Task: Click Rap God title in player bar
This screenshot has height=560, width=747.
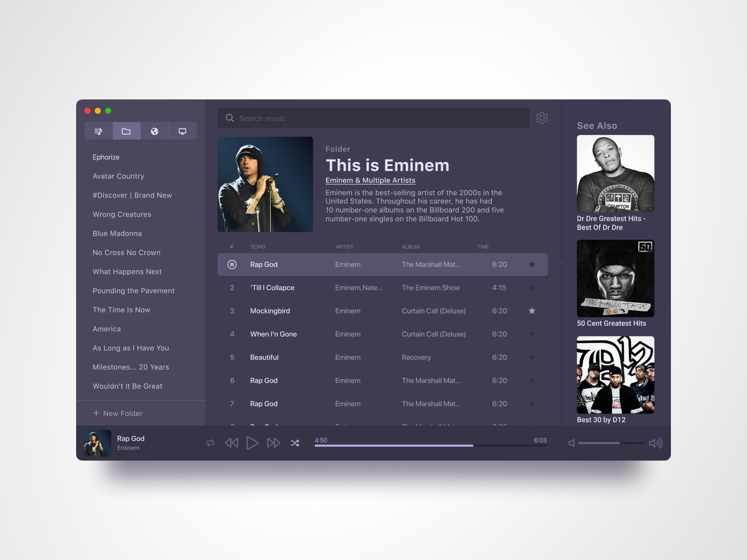Action: click(131, 439)
